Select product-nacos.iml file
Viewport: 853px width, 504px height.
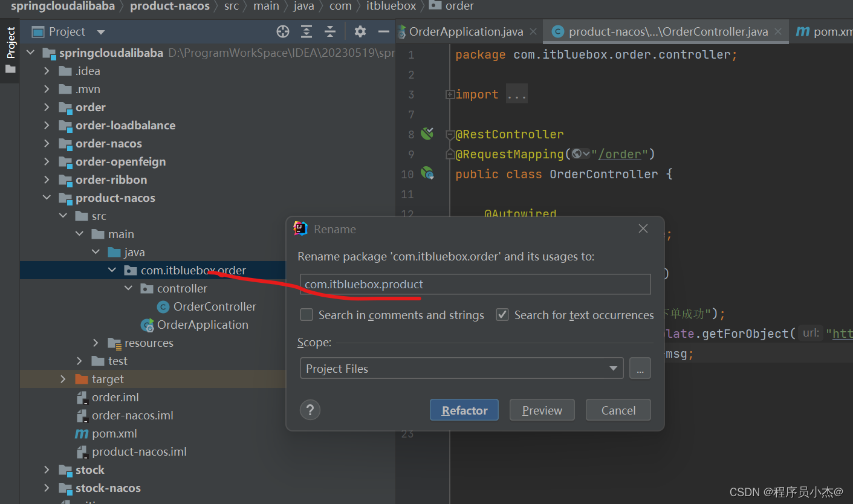click(139, 452)
